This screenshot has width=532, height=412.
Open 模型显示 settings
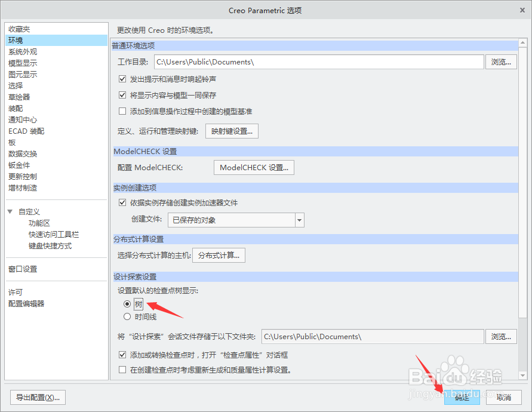click(23, 63)
